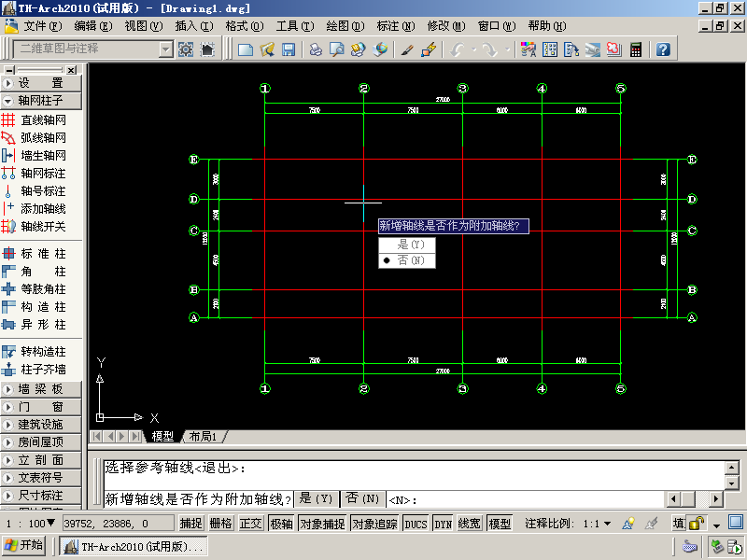Select the 异形柱 irregular column tool
The height and width of the screenshot is (560, 747).
pyautogui.click(x=35, y=324)
